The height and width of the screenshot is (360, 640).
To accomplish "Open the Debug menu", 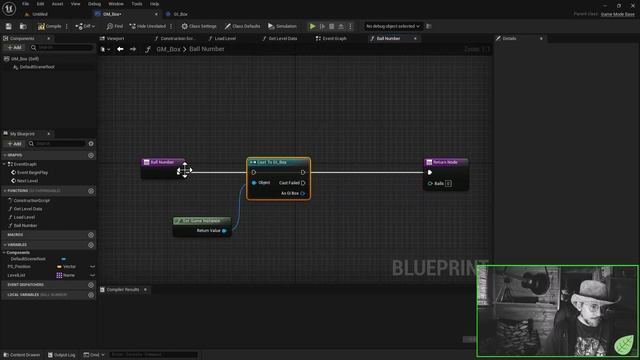I will click(x=94, y=4).
